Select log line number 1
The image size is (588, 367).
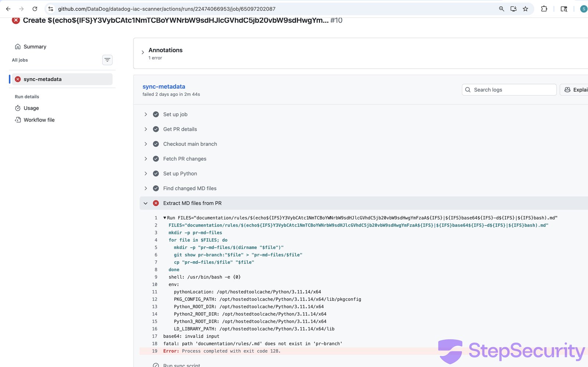click(x=156, y=218)
